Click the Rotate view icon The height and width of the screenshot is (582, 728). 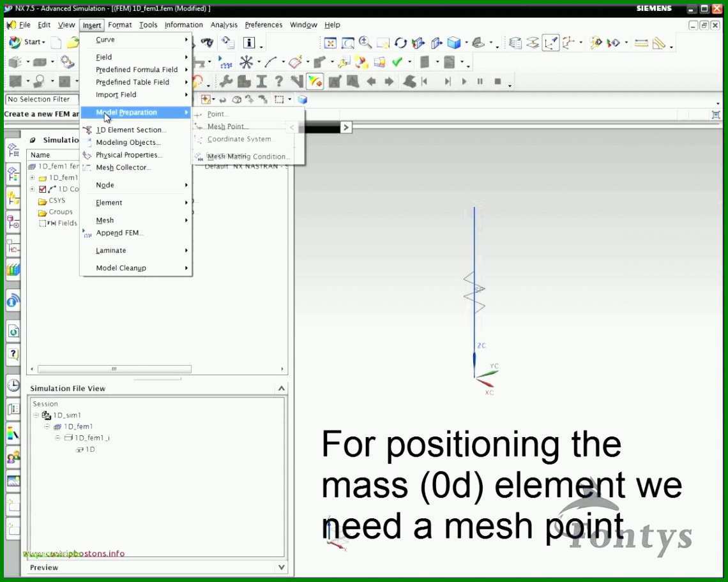point(400,43)
